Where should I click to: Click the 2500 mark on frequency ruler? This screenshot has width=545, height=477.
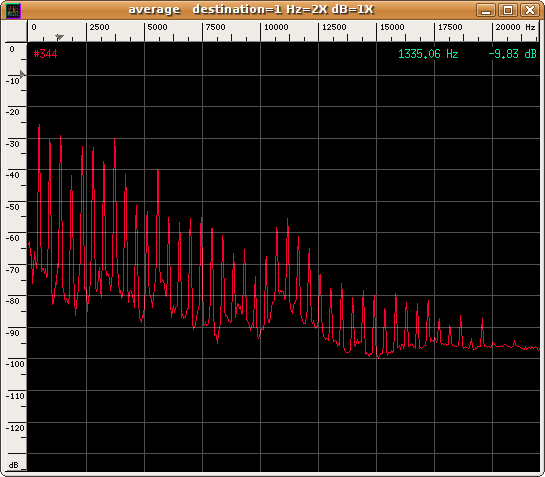coord(99,27)
